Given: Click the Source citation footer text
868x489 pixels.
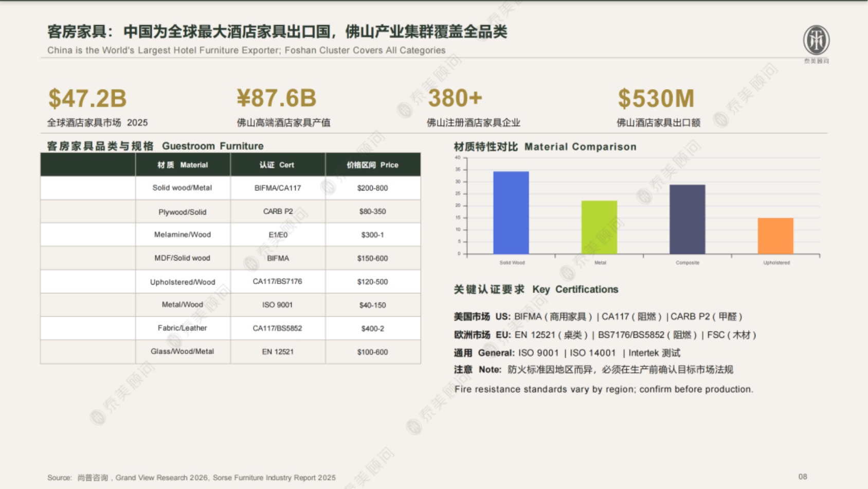Looking at the screenshot, I should pos(191,478).
